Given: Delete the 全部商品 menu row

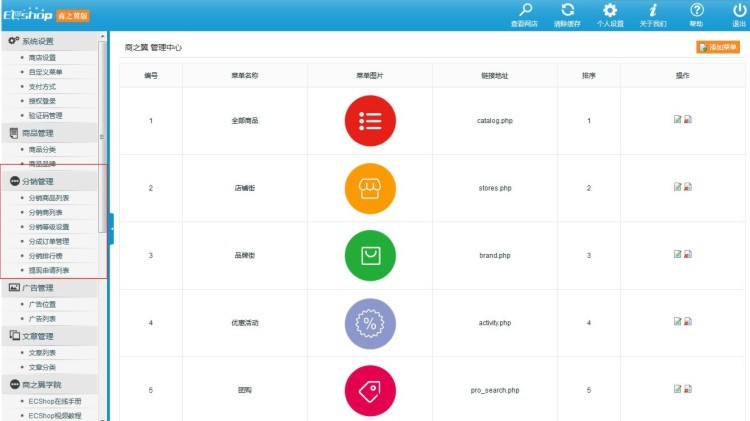Looking at the screenshot, I should coord(688,119).
